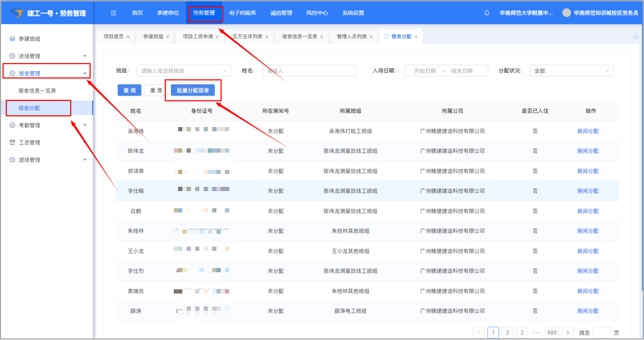Expand the 退场管理 sidebar menu

[85, 160]
